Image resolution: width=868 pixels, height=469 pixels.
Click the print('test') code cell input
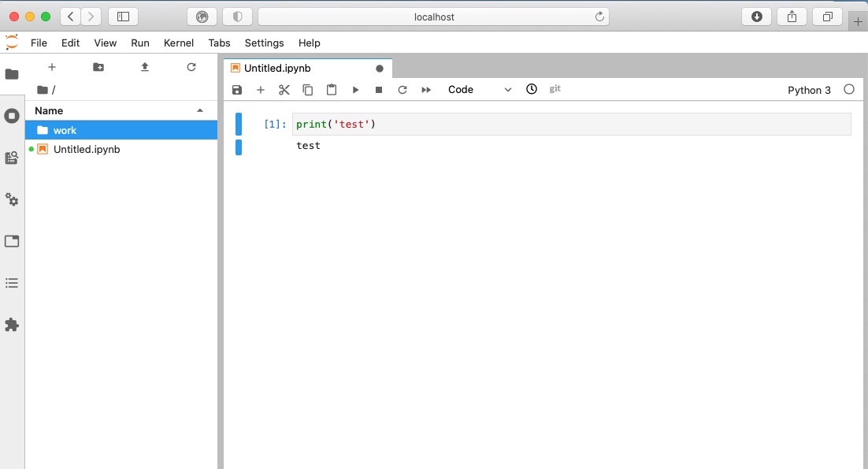571,125
